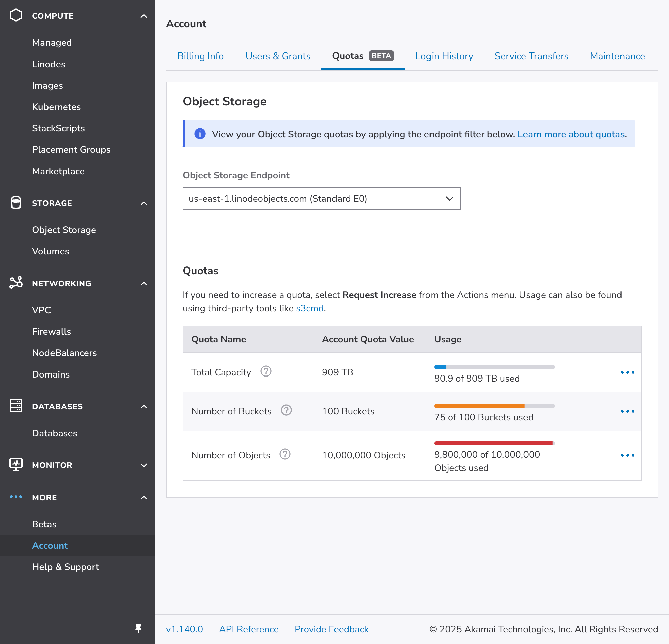Follow the Learn more about quotas link
The height and width of the screenshot is (644, 669).
click(571, 134)
